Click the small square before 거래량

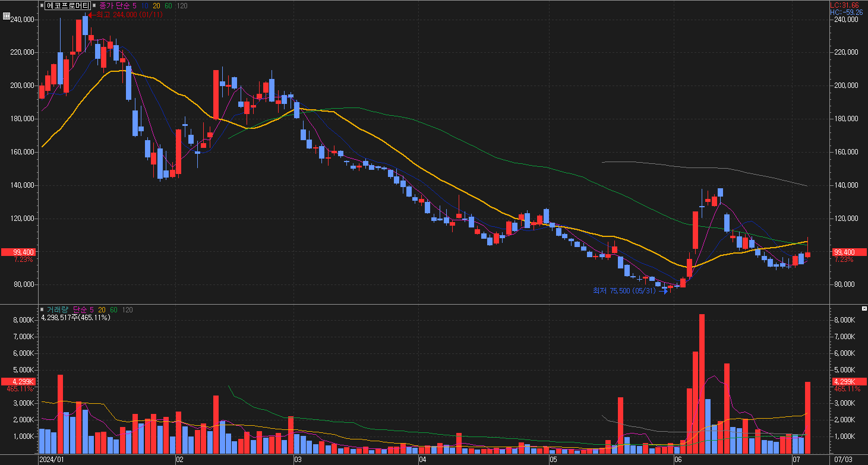coord(42,309)
